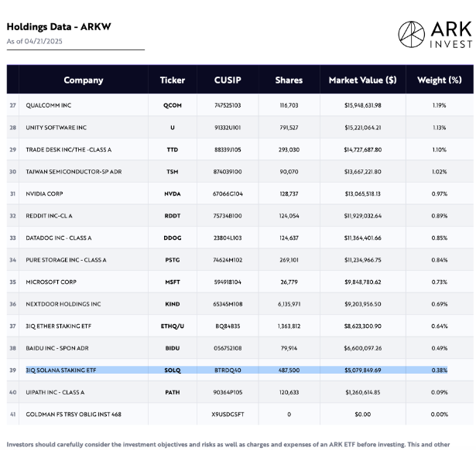Image resolution: width=476 pixels, height=451 pixels.
Task: Select the Ticker column header
Action: [x=173, y=80]
